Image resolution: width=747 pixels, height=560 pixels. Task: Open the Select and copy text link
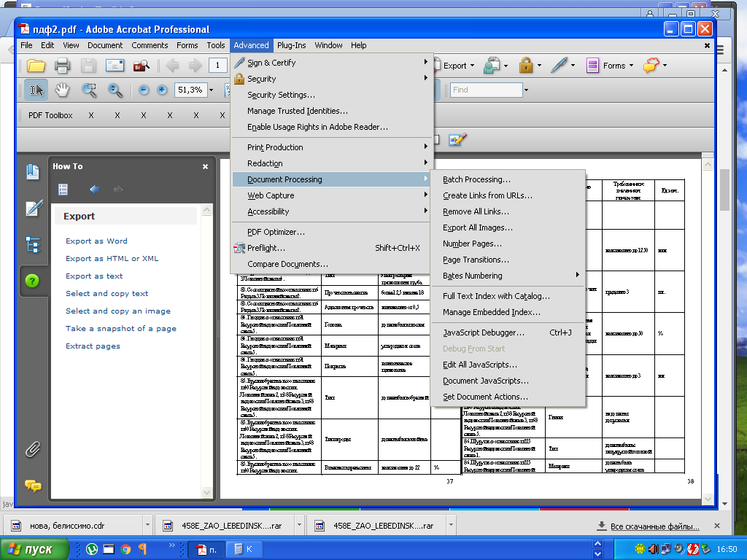tap(107, 294)
